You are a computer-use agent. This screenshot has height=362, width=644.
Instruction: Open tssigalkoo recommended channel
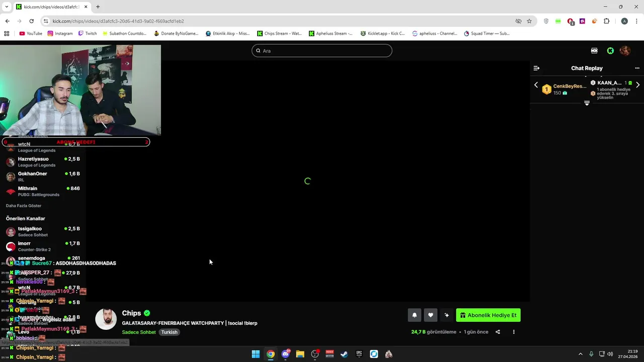click(x=43, y=231)
